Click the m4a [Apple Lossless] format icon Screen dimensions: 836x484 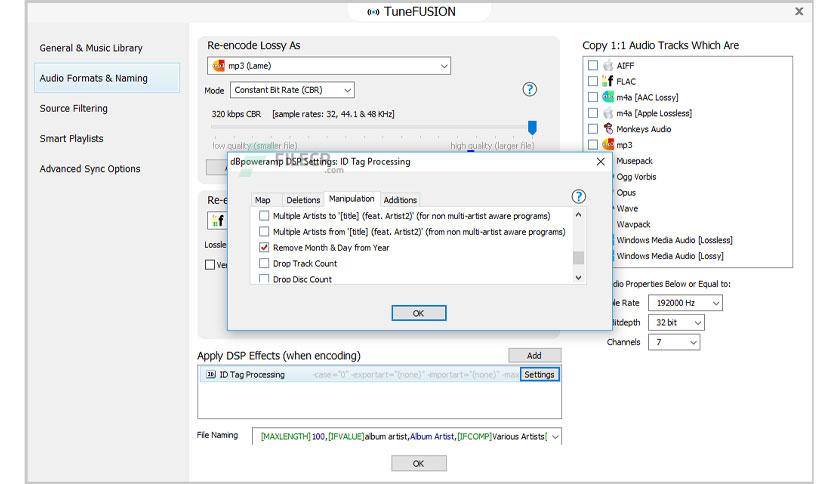point(608,113)
